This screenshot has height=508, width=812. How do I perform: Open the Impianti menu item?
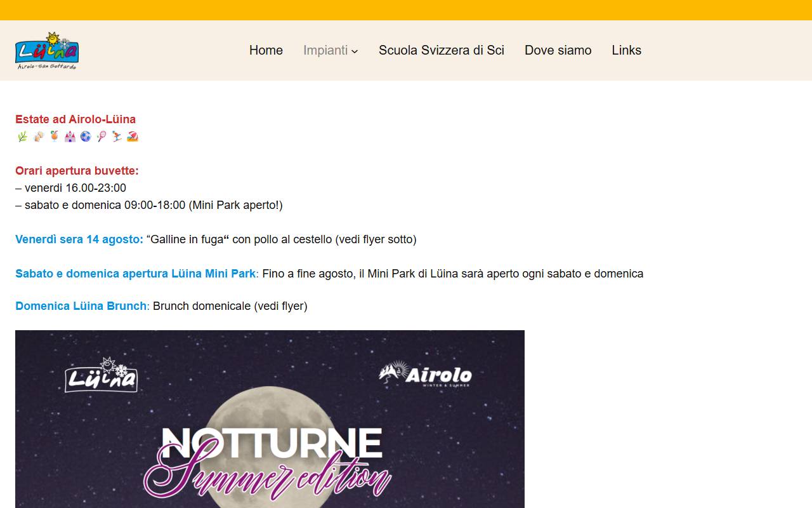click(325, 50)
